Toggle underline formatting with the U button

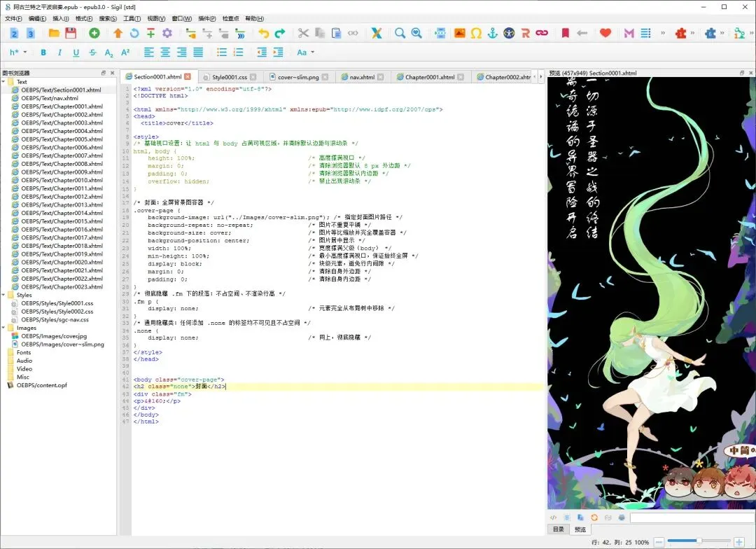click(x=76, y=52)
